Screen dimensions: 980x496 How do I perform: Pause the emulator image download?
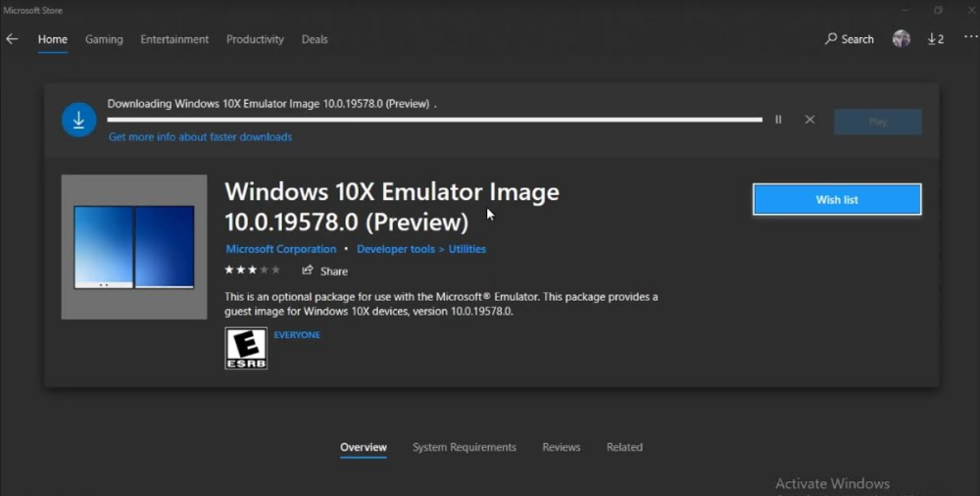[778, 120]
